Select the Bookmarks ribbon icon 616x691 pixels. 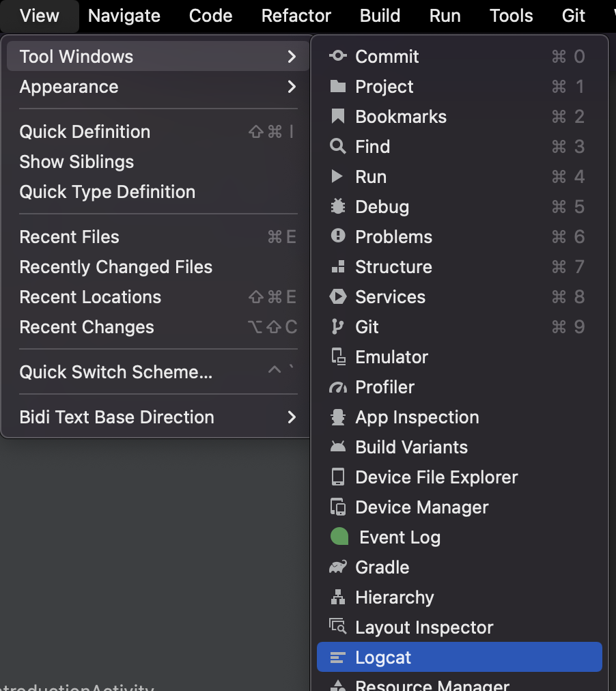338,117
